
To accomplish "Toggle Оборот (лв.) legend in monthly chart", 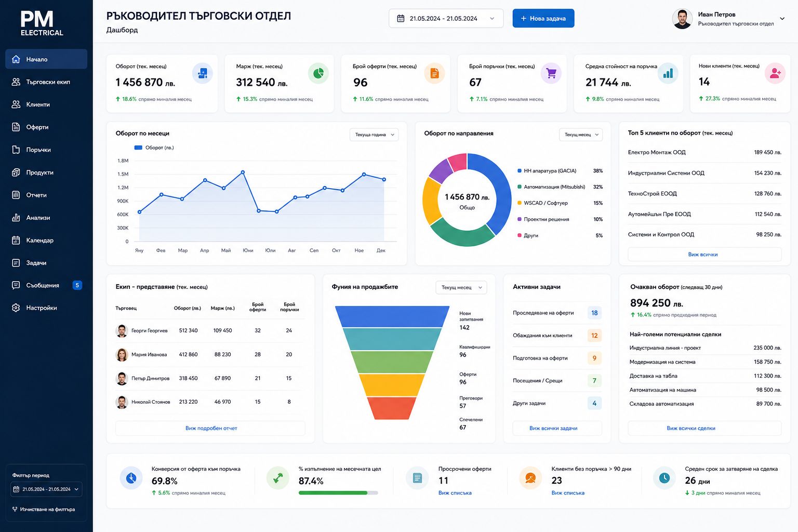I will pyautogui.click(x=154, y=148).
